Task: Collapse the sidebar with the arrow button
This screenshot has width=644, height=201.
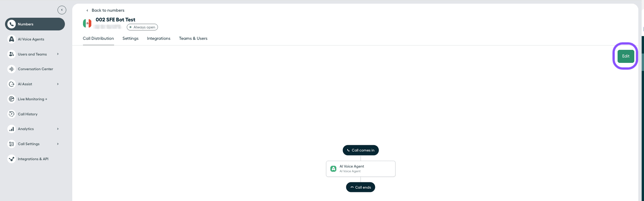Action: tap(62, 10)
